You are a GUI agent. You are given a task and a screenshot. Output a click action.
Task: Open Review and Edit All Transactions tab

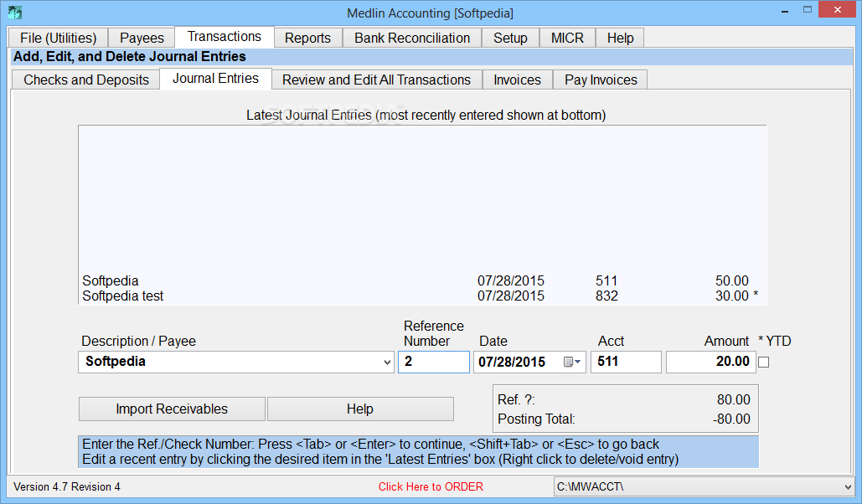coord(377,80)
